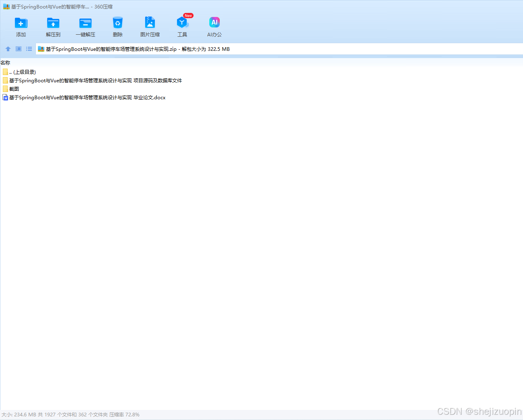Select the 项目源码及数据库文件 folder
The width and height of the screenshot is (523, 420).
(x=92, y=80)
